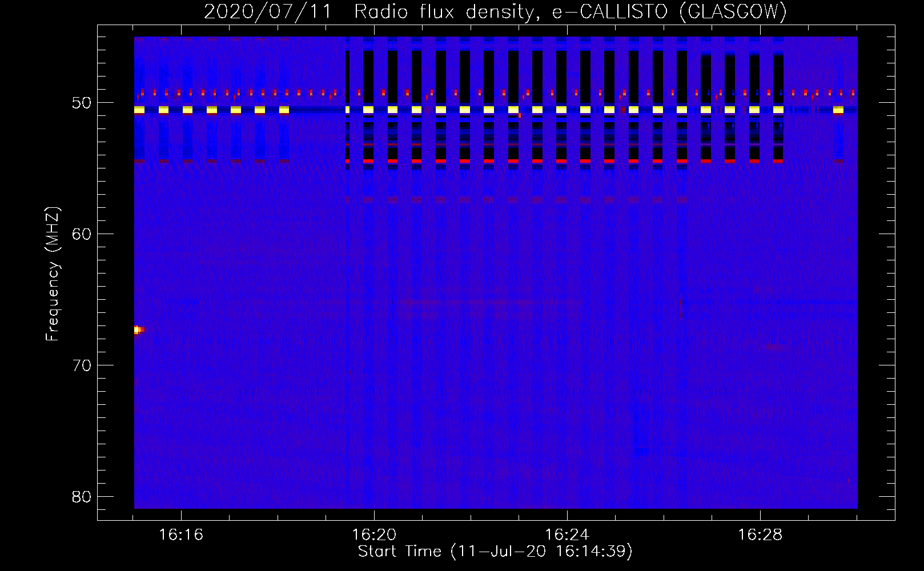Click the small red dot near 79 MHz
The width and height of the screenshot is (924, 571).
point(849,480)
